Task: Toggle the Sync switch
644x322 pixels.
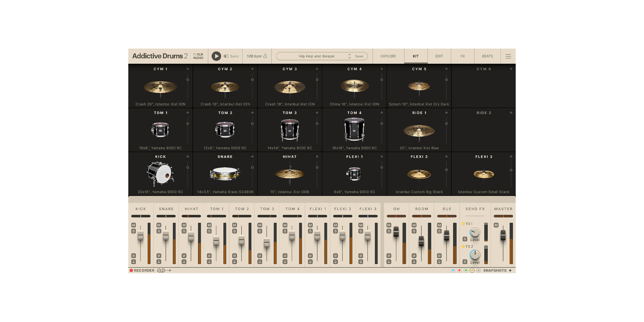Action: click(x=226, y=56)
